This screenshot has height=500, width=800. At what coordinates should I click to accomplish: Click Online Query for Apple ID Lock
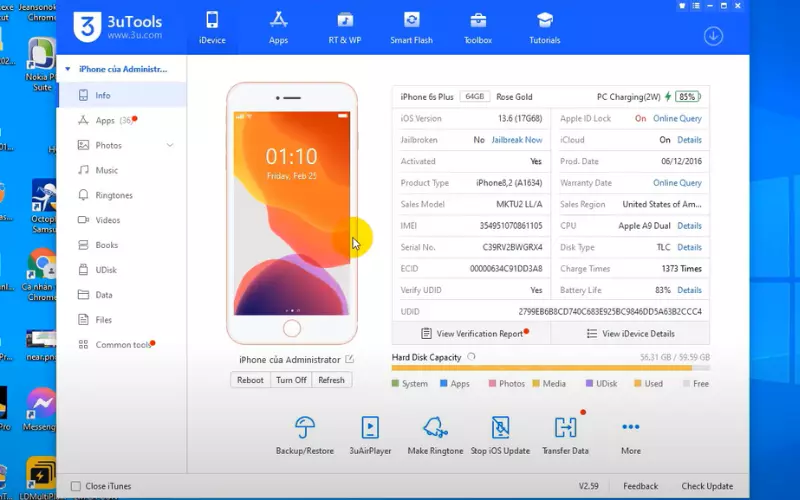coord(677,118)
